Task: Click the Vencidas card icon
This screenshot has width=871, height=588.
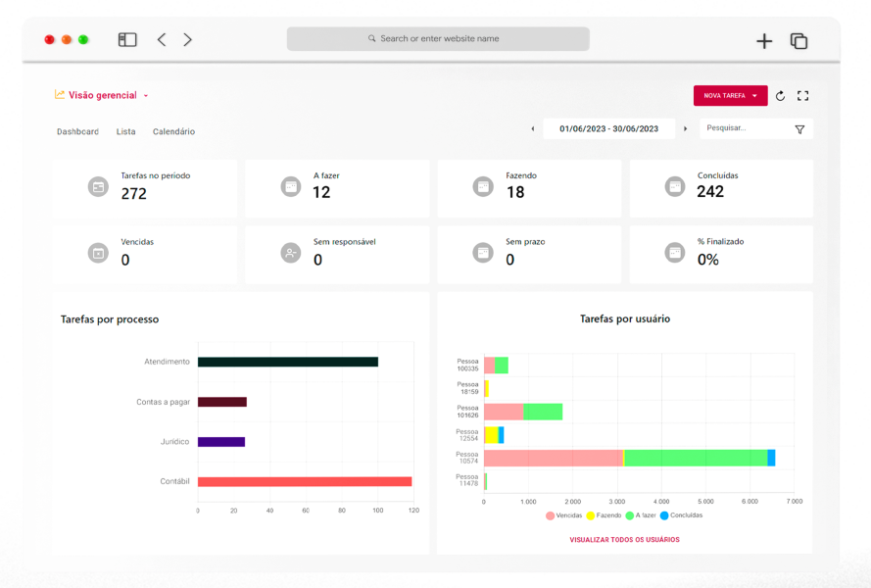Action: click(x=98, y=253)
